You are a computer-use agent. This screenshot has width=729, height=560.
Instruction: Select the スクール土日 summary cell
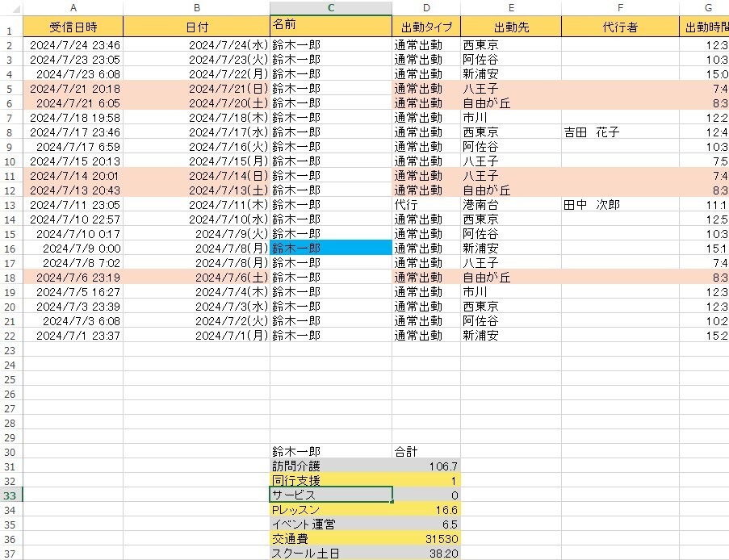click(x=330, y=553)
